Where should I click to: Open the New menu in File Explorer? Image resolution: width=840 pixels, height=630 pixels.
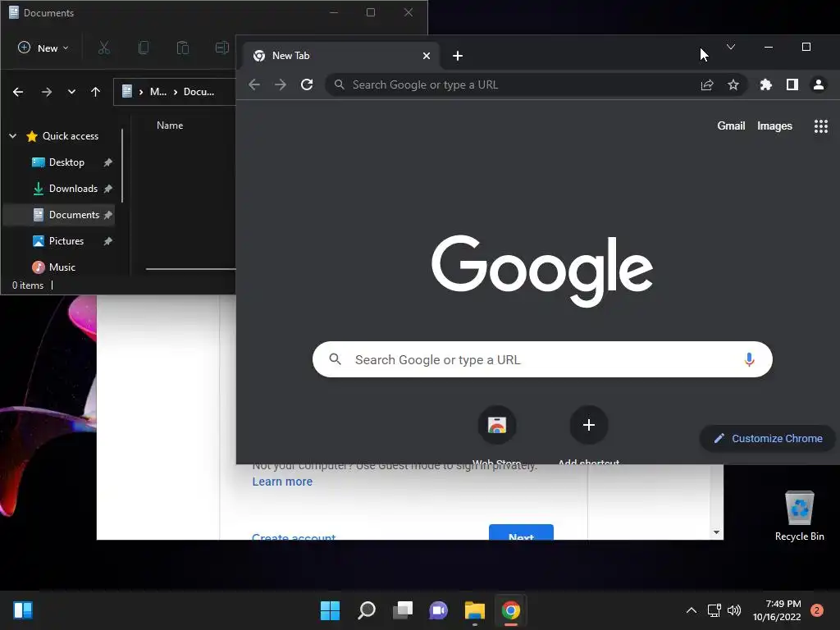[43, 48]
